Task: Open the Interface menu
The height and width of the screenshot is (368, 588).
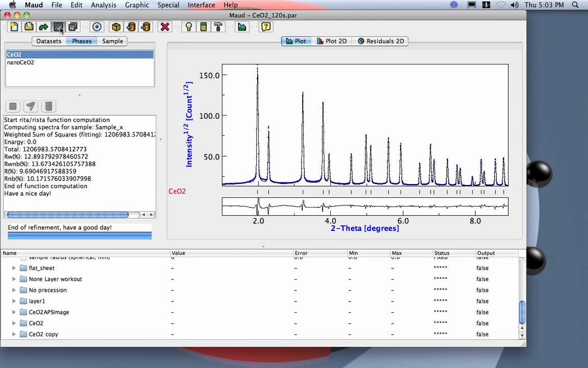Action: click(x=202, y=5)
